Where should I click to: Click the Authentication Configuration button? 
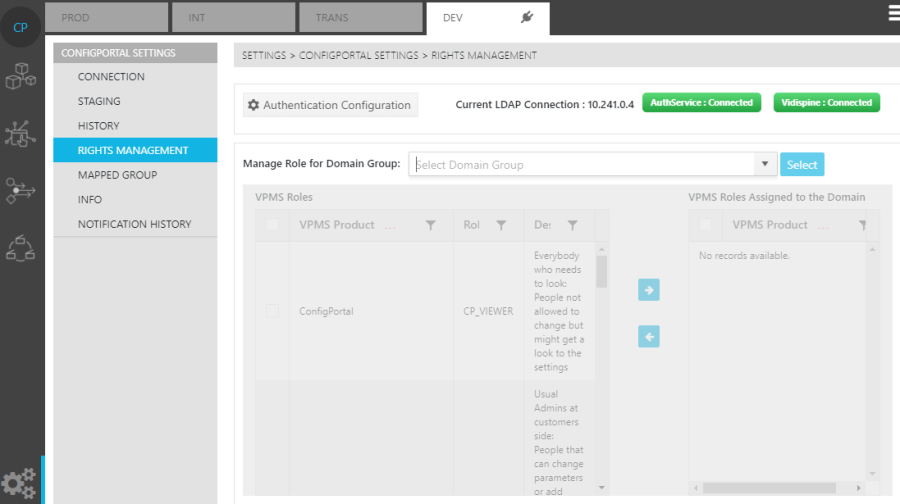point(330,105)
